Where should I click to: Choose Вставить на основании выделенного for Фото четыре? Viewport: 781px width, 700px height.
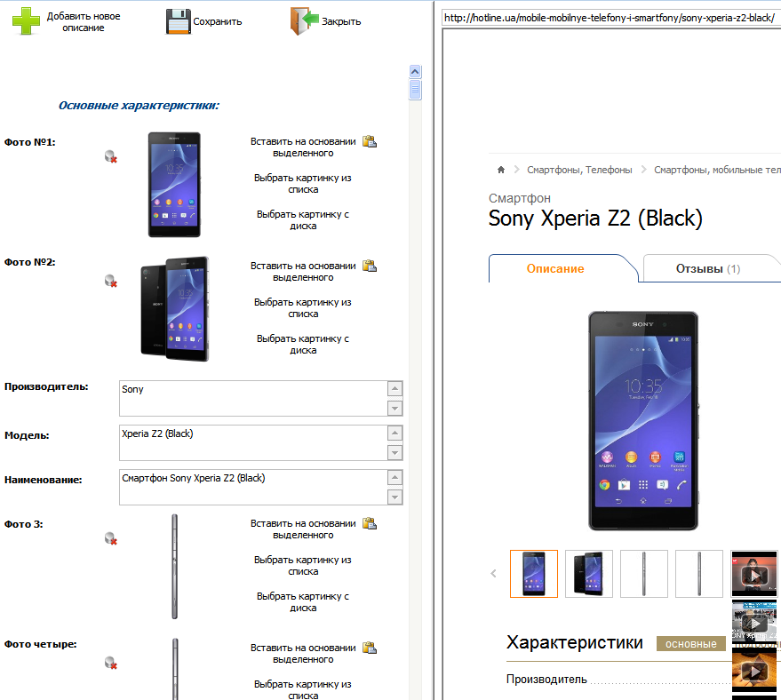tap(303, 654)
